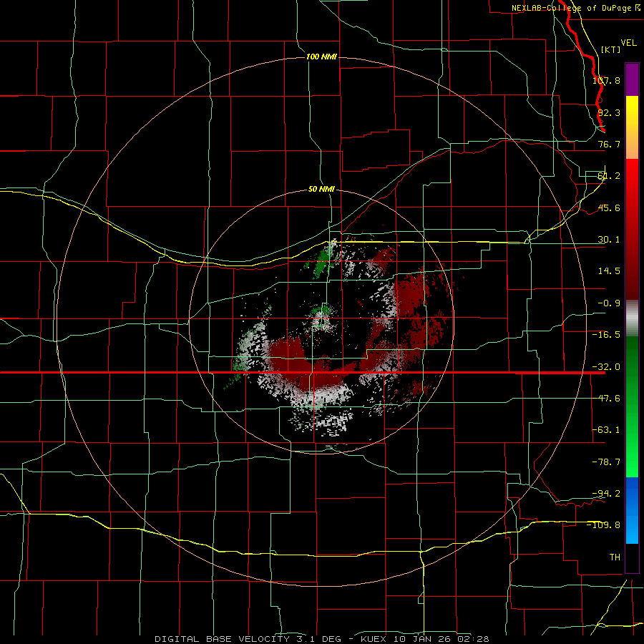
Task: Click the -47.6 velocity scale value
Action: [606, 399]
